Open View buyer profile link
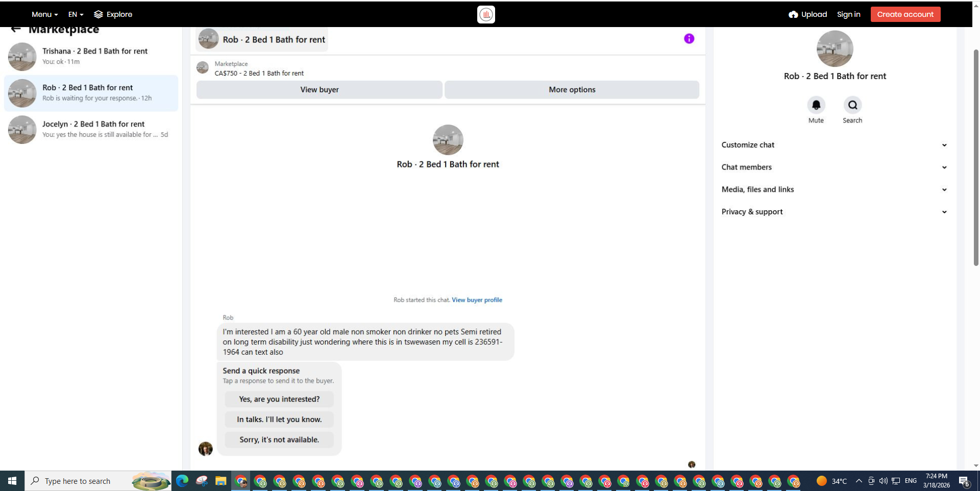The width and height of the screenshot is (980, 491). tap(477, 300)
